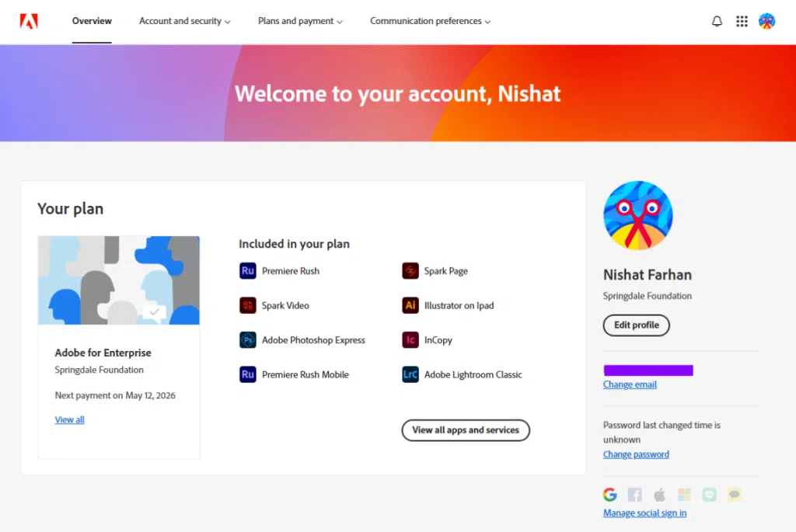This screenshot has width=796, height=532.
Task: Click the Illustrator on iPad icon
Action: (410, 305)
